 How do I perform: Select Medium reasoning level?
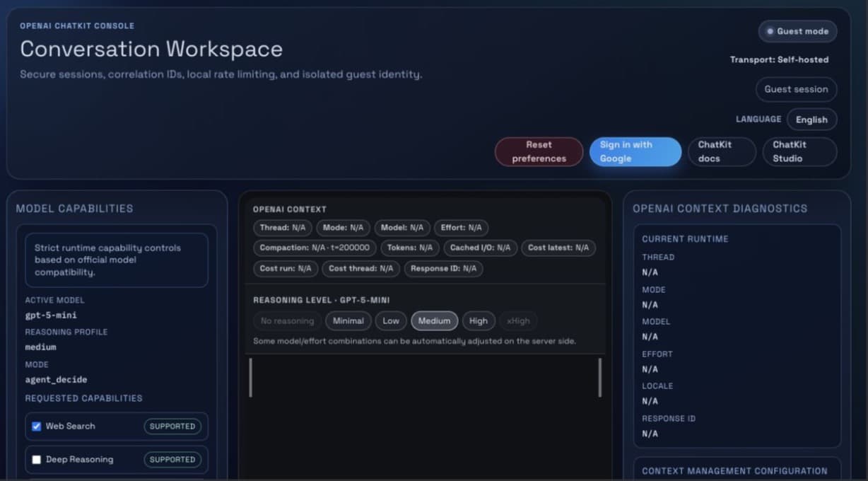click(x=434, y=321)
